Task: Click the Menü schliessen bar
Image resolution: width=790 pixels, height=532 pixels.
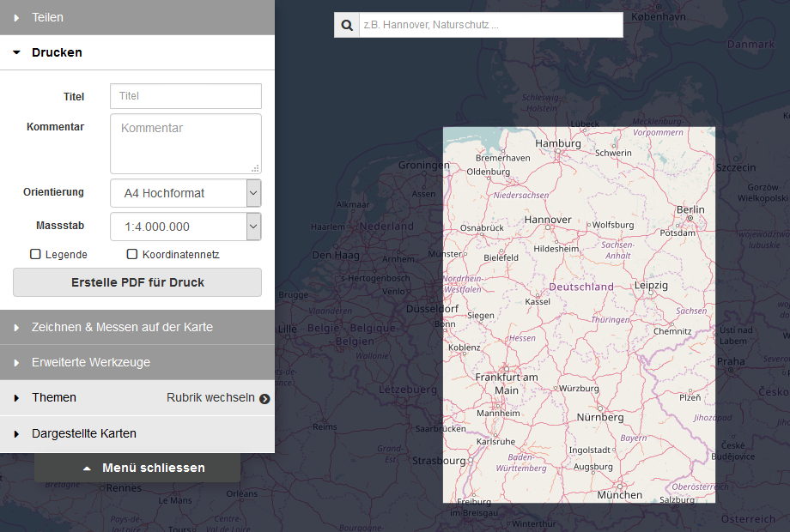Action: point(137,468)
